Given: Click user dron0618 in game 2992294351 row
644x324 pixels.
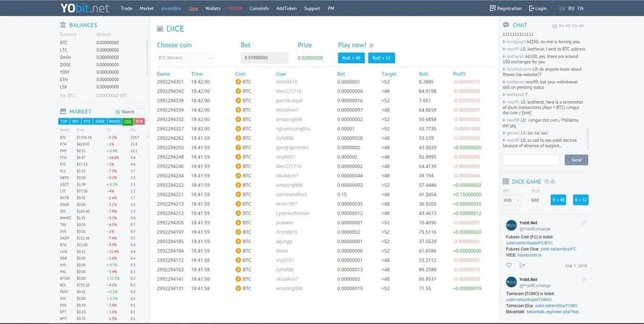Looking at the screenshot, I should (x=286, y=82).
